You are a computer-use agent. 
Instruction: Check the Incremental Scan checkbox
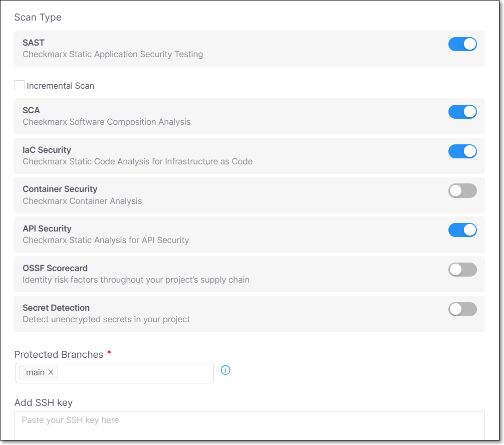pos(19,86)
